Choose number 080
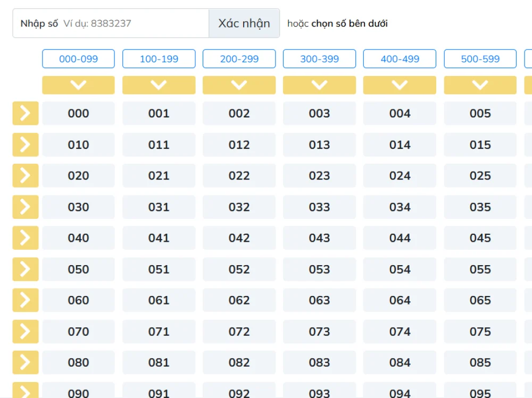The height and width of the screenshot is (398, 532). click(78, 362)
